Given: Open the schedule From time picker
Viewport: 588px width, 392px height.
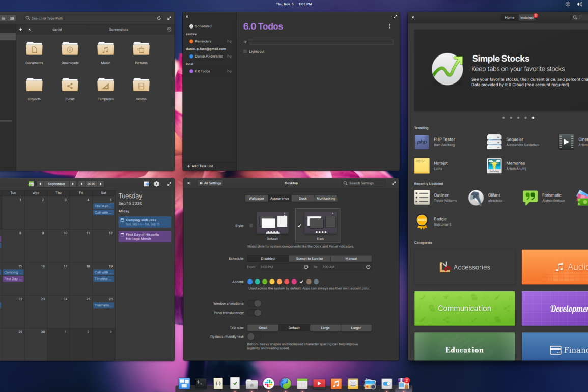Looking at the screenshot, I should (x=306, y=267).
